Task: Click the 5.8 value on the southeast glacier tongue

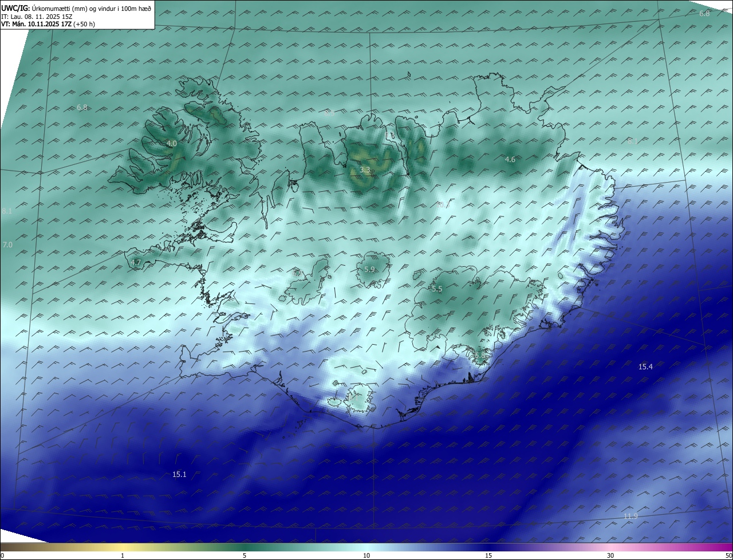Action: coord(479,356)
